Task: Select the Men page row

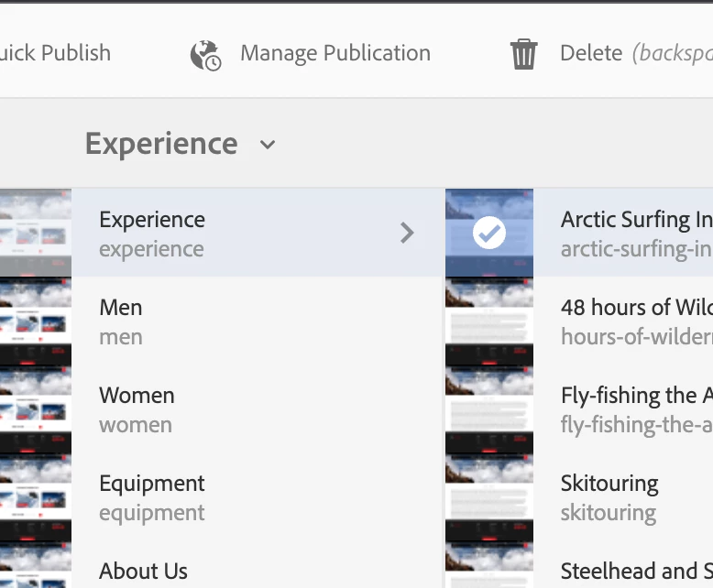Action: click(x=257, y=321)
